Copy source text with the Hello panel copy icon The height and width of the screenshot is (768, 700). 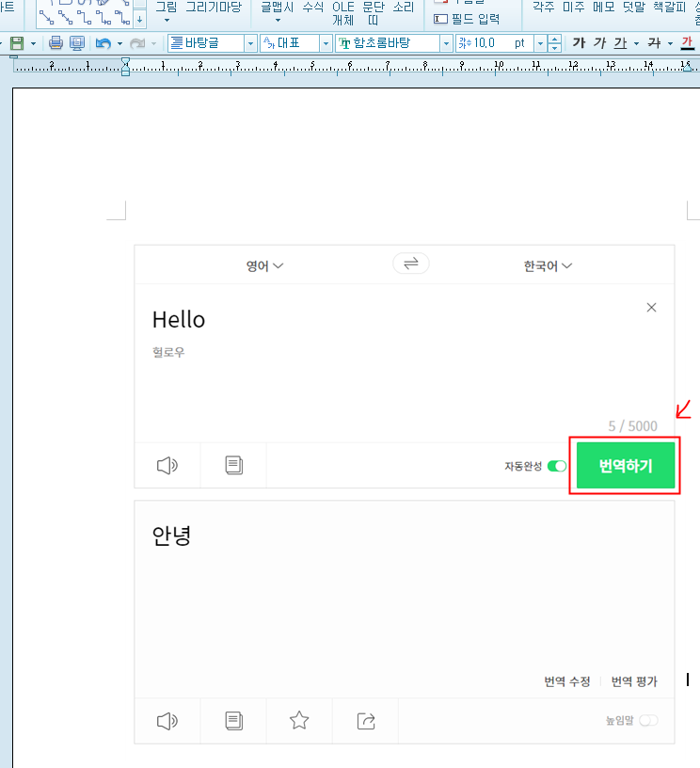(x=234, y=465)
